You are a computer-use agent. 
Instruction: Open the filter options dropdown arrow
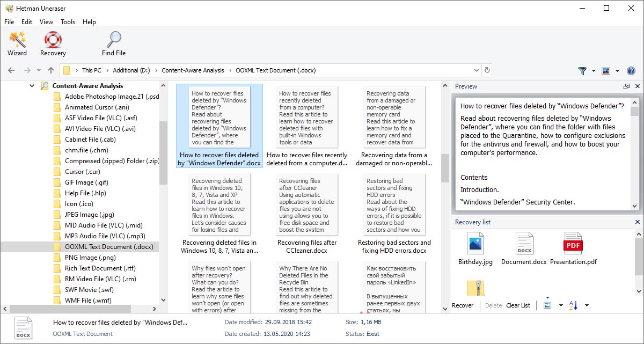click(x=594, y=71)
